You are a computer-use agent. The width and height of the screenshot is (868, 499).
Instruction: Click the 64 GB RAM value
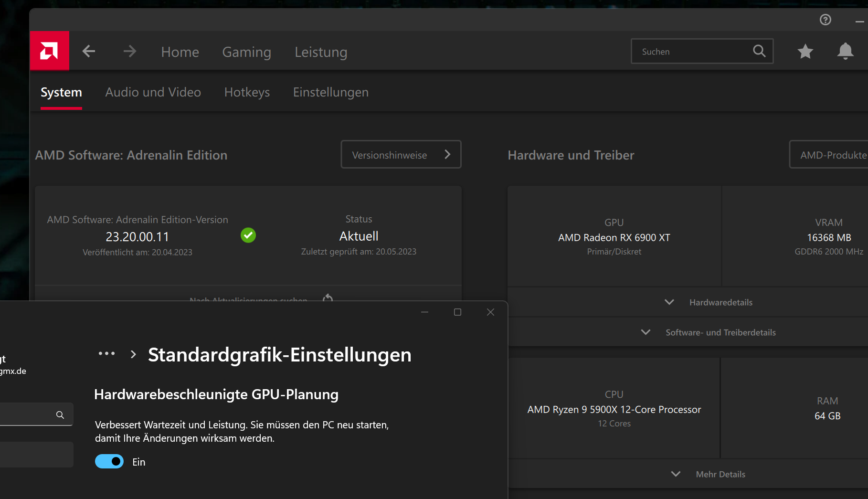[827, 416]
